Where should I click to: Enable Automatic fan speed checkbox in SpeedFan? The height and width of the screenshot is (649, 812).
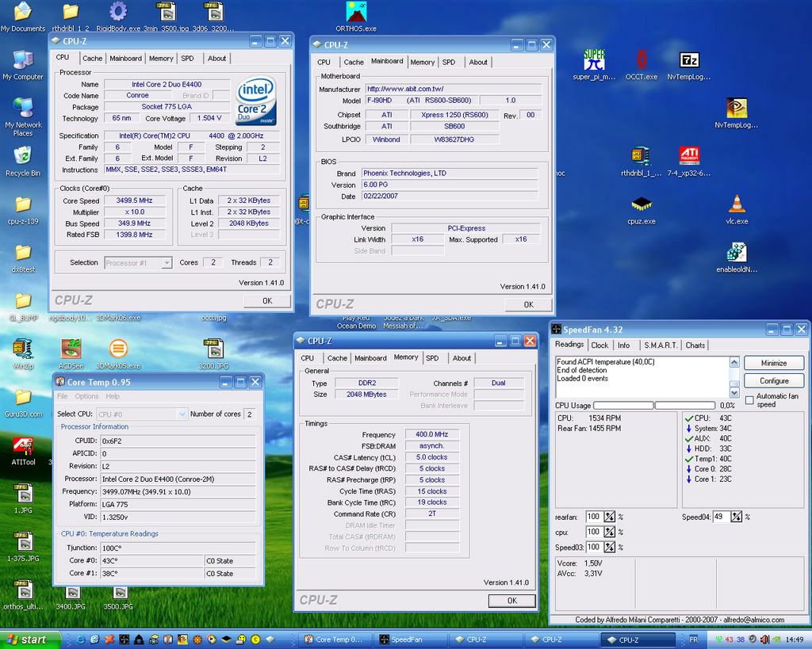pos(749,400)
